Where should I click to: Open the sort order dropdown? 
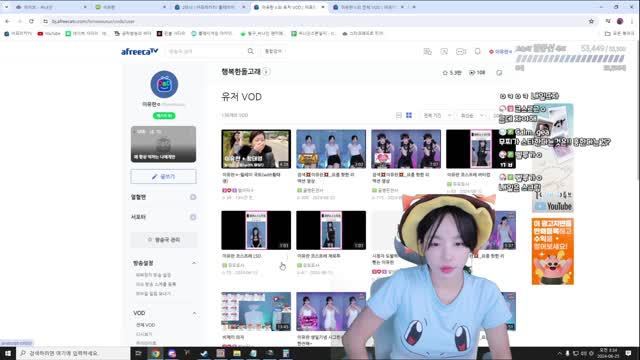pyautogui.click(x=472, y=116)
